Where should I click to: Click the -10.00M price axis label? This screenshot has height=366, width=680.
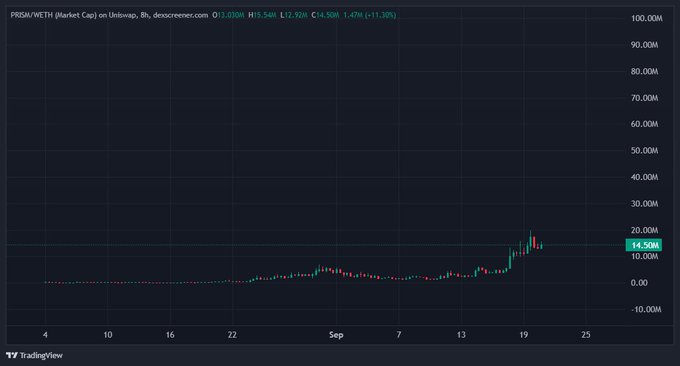pyautogui.click(x=646, y=310)
